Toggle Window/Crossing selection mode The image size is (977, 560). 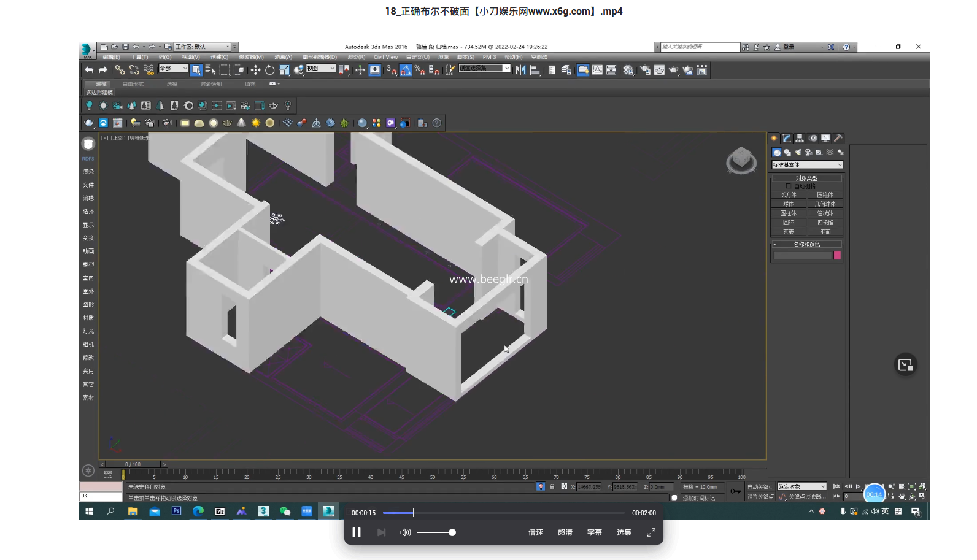pos(239,70)
